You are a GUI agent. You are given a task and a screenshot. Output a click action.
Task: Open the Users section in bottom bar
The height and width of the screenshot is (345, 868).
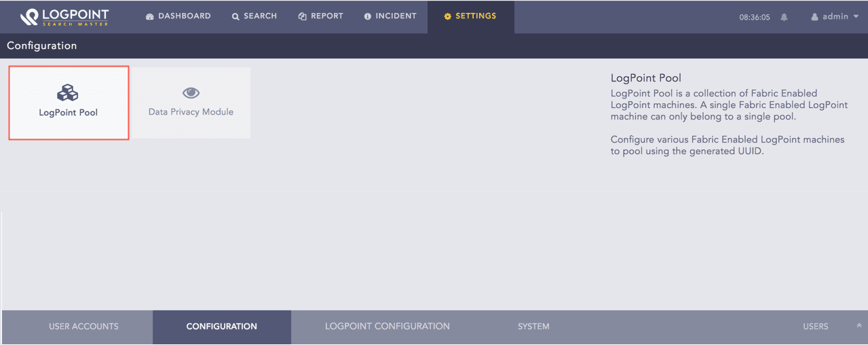815,327
